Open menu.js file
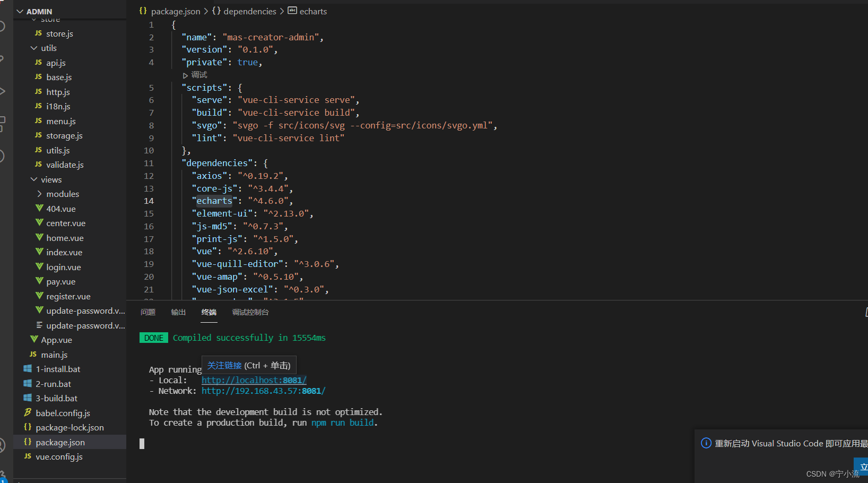The image size is (868, 483). (x=60, y=121)
